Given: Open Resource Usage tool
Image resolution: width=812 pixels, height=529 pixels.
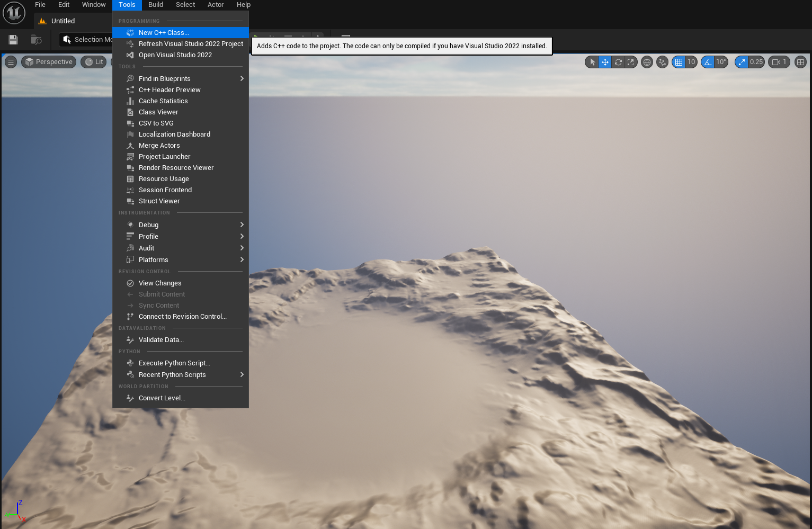Looking at the screenshot, I should [181, 179].
